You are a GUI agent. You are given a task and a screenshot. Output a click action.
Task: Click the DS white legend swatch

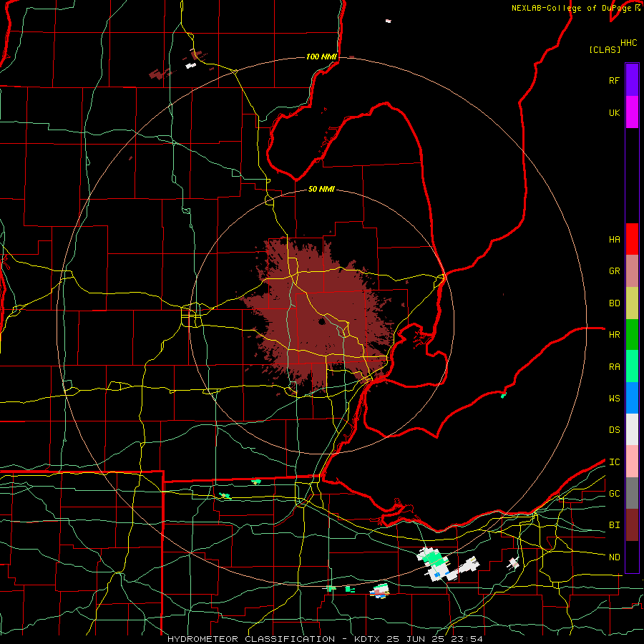[632, 429]
